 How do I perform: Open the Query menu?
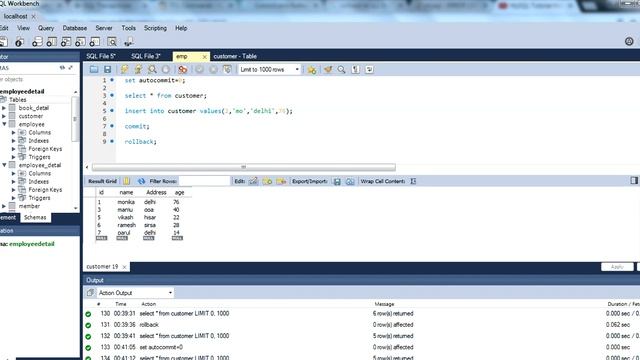click(46, 28)
